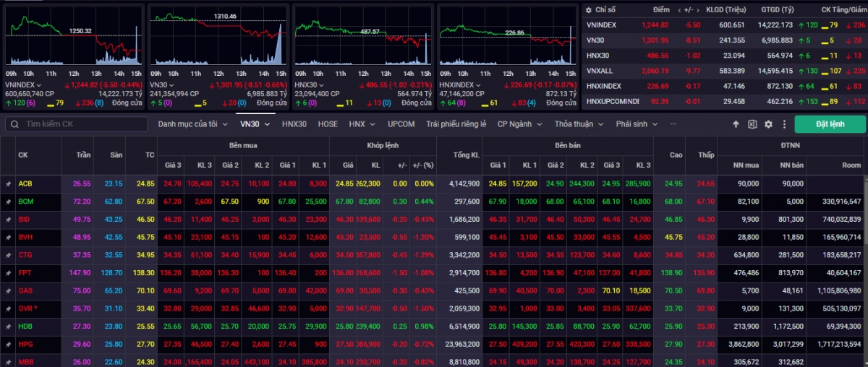868x367 pixels.
Task: Pin the HDB stock row
Action: point(8,327)
